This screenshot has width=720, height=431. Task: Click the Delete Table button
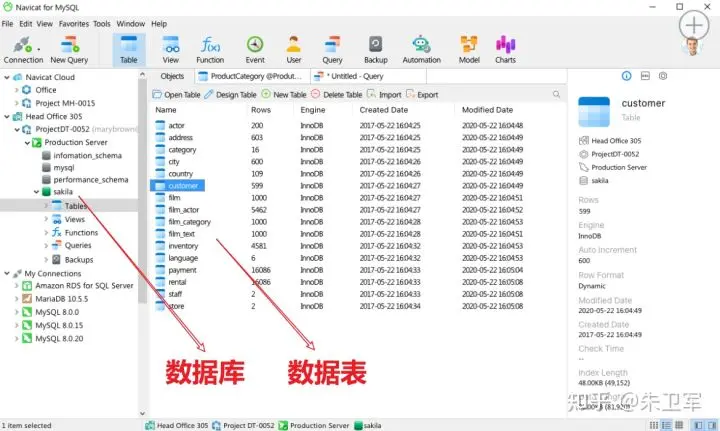(337, 95)
